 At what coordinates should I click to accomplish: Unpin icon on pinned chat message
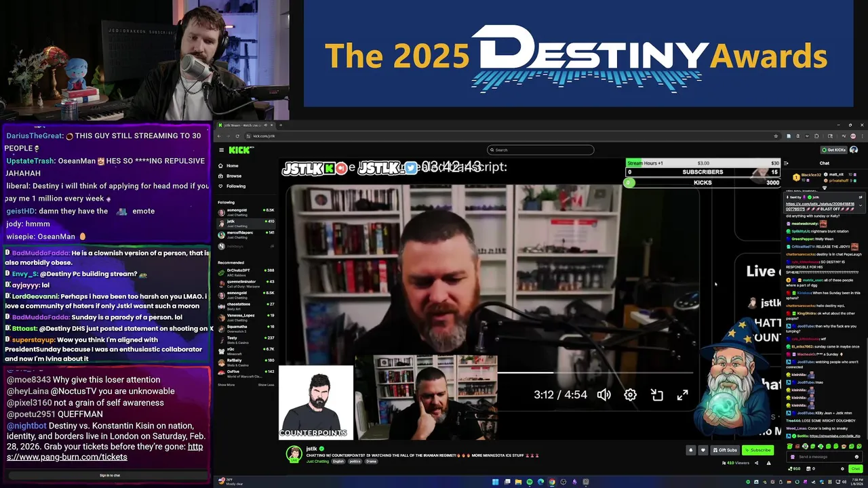861,197
